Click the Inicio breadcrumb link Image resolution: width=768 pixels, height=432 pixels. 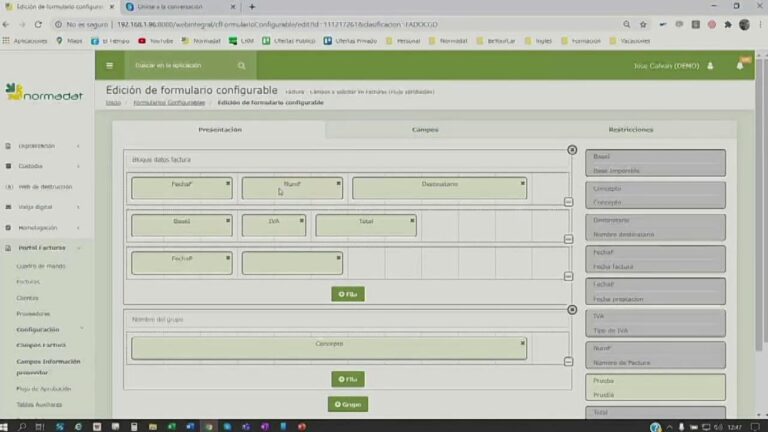[113, 102]
